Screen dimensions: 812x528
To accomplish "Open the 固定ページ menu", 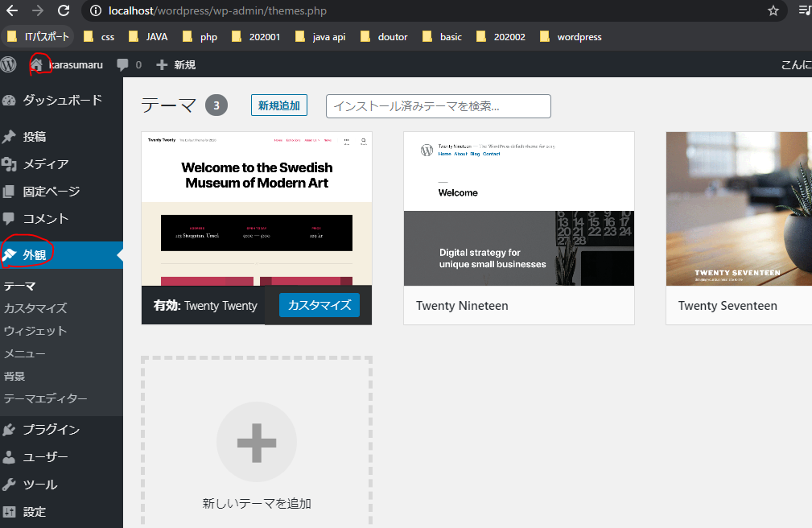I will [62, 192].
